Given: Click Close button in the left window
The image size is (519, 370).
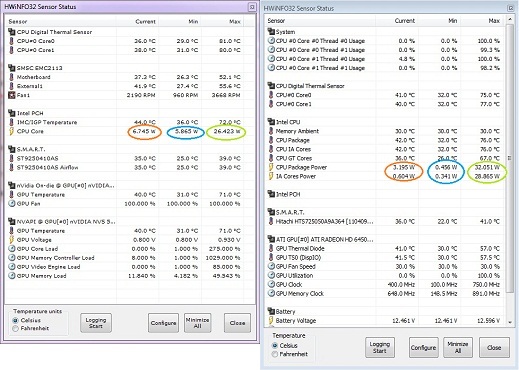Looking at the screenshot, I should point(237,323).
